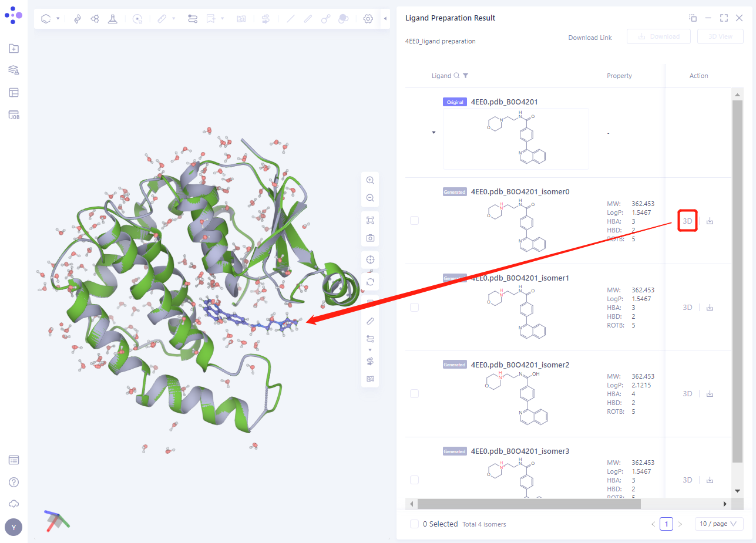This screenshot has width=756, height=543.
Task: Click the 'Property' column header
Action: [619, 76]
